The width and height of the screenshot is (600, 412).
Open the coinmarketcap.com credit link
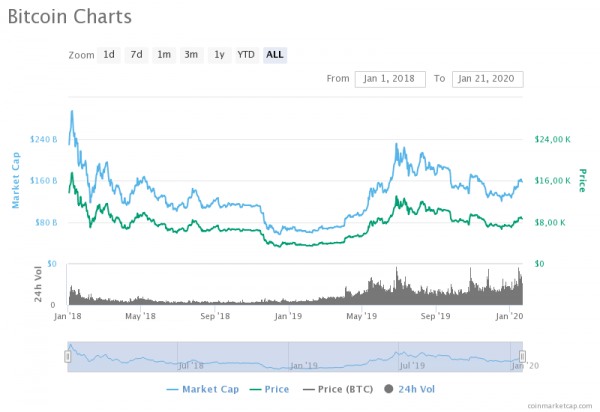click(560, 406)
